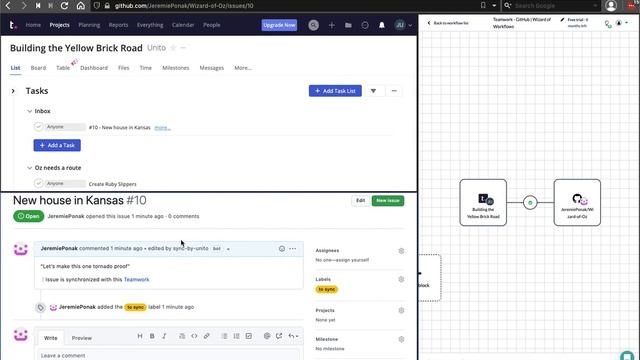Mark New house in Kansas task complete
This screenshot has height=360, width=640.
(38, 127)
